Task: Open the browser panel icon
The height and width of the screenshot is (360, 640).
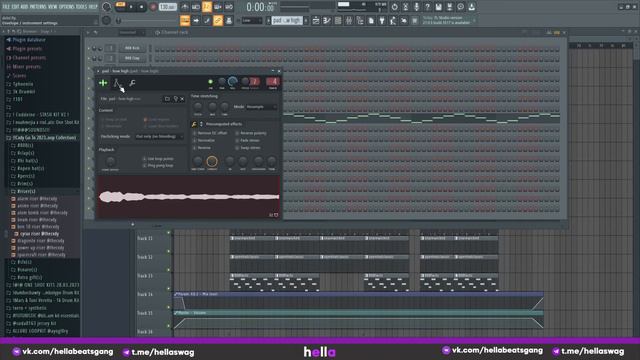Action: tap(360, 20)
